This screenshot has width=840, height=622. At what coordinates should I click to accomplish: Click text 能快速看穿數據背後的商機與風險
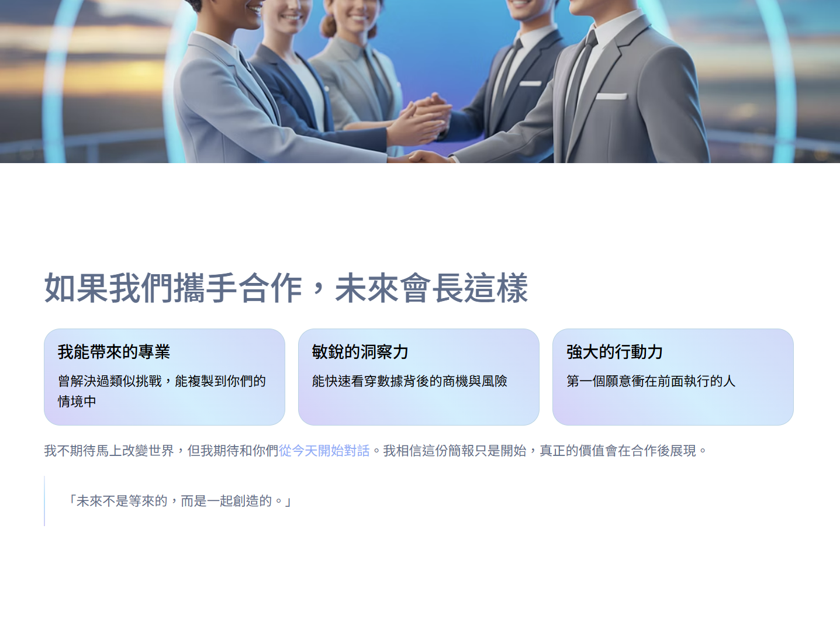[410, 381]
